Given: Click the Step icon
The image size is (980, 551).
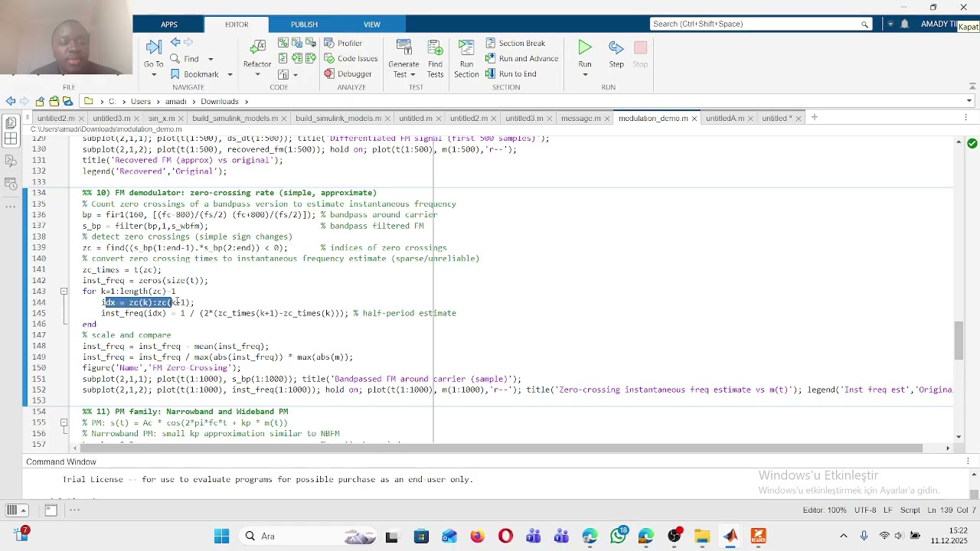Looking at the screenshot, I should tap(616, 47).
